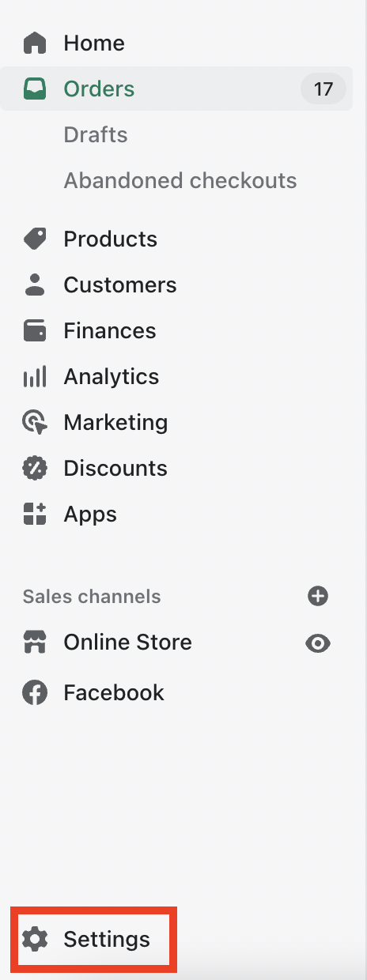The image size is (367, 980).
Task: Open the Marketing menu label
Action: tap(116, 423)
